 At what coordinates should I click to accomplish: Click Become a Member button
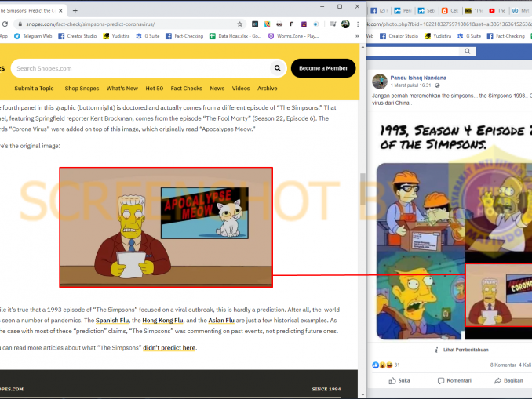[323, 68]
